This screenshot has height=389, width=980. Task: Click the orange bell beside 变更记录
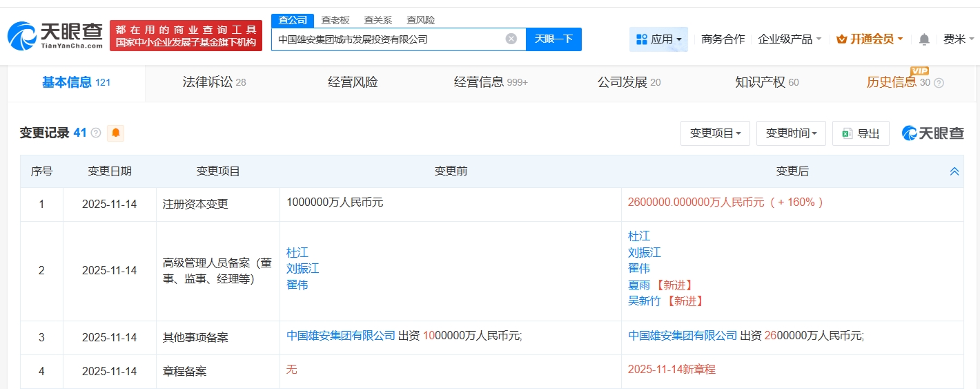115,133
